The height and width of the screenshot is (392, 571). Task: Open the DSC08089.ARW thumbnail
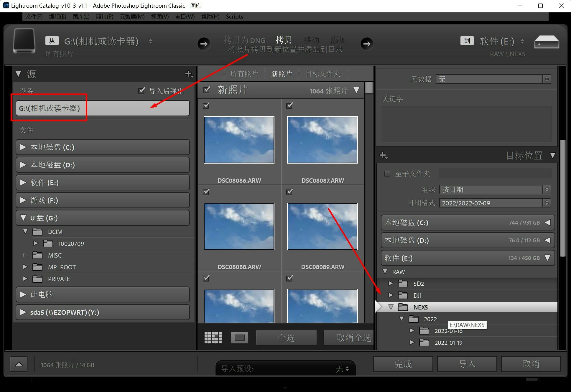click(322, 226)
